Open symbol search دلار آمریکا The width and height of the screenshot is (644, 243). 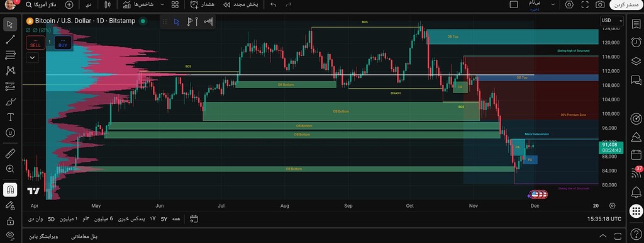pyautogui.click(x=41, y=4)
